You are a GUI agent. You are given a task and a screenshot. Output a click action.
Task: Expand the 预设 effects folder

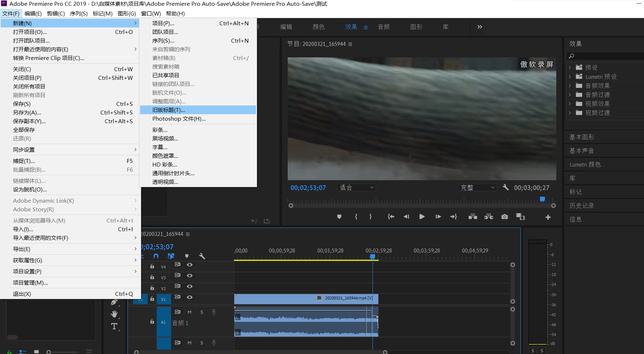click(570, 68)
